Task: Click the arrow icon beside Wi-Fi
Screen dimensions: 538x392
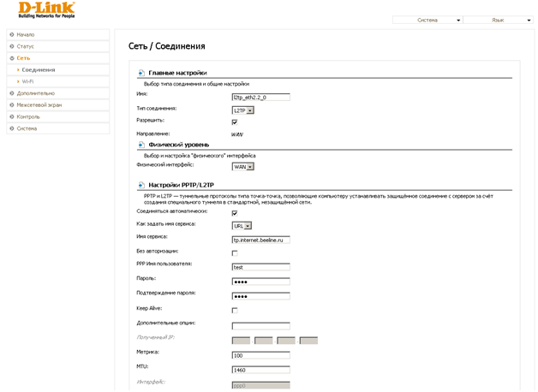Action: pos(18,81)
